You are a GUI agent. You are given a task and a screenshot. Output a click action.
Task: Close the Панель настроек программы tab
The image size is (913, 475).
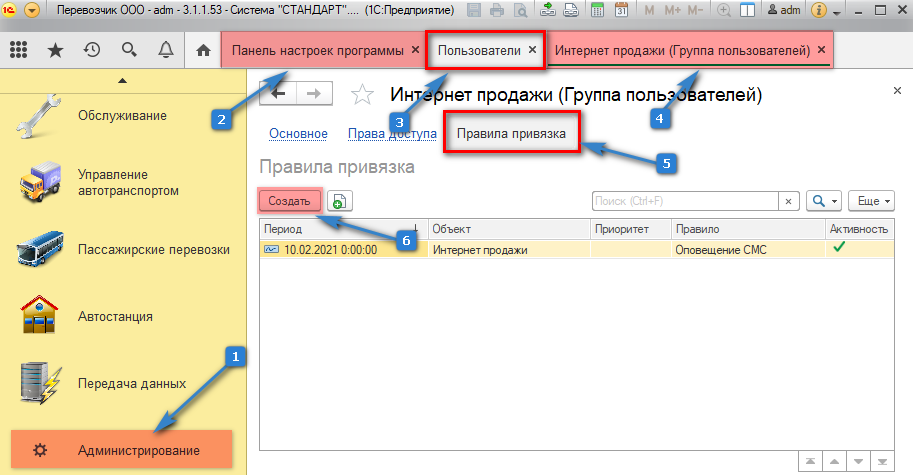pos(415,49)
